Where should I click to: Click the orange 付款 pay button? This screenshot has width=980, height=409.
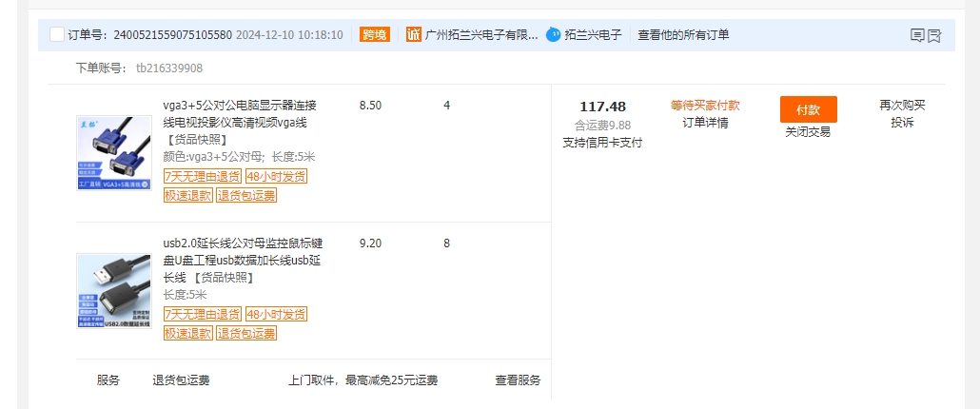click(808, 109)
